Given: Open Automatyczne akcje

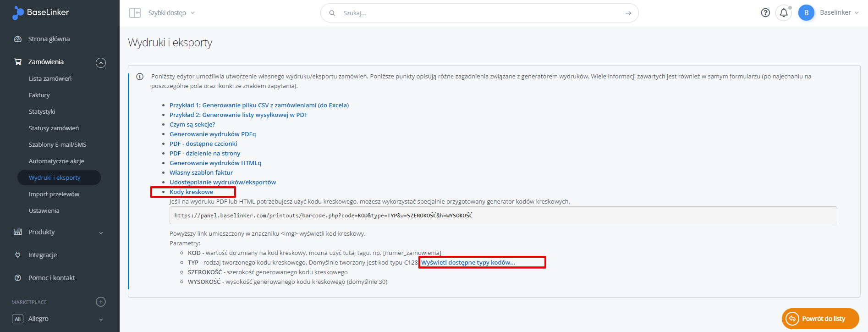Looking at the screenshot, I should coord(56,161).
